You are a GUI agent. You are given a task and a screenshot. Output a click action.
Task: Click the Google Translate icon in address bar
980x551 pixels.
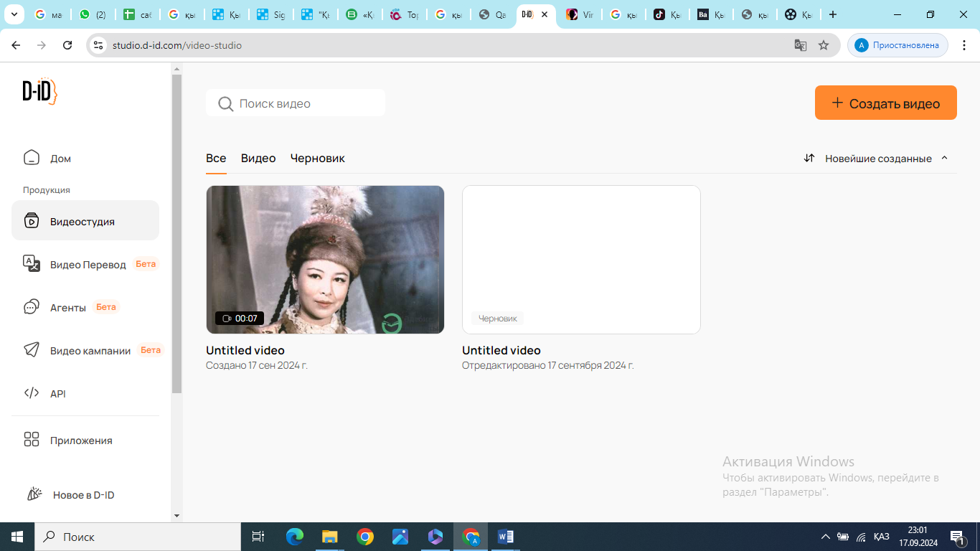(x=801, y=45)
